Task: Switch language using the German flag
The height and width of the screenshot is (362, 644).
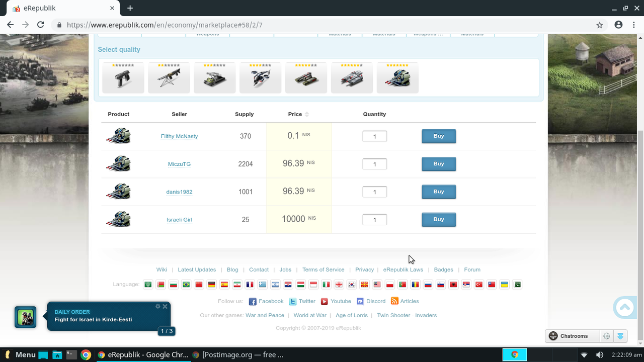Action: [x=212, y=285]
